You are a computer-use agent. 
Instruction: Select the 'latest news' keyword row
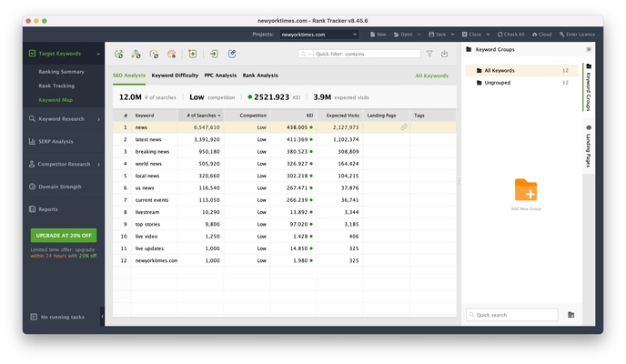tap(284, 140)
